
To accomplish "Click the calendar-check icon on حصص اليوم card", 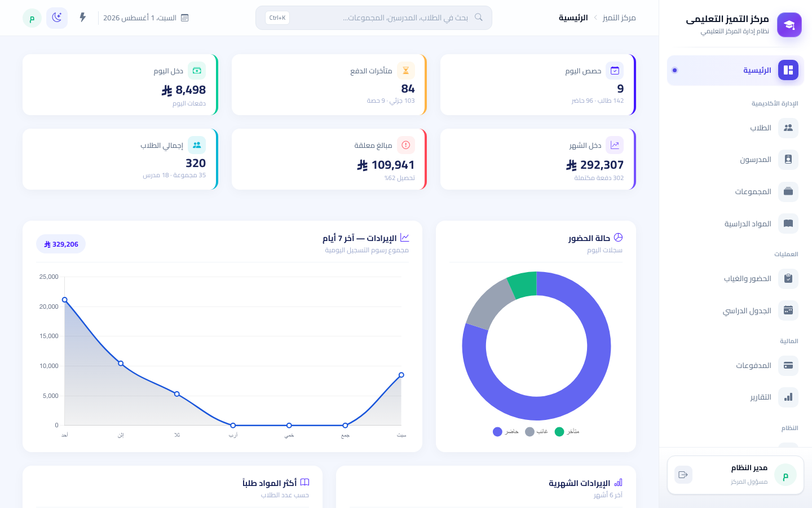I will coord(615,71).
